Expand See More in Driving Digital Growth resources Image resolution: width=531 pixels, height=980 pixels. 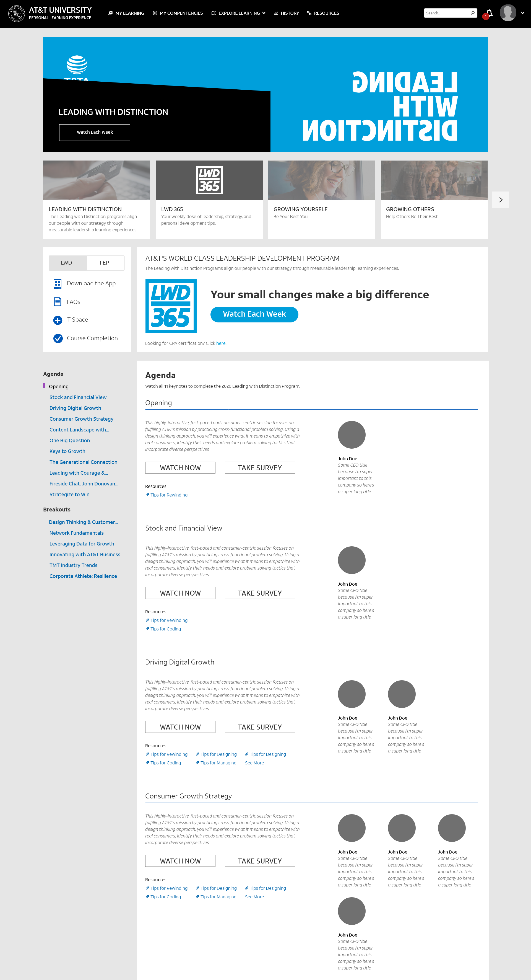(254, 763)
